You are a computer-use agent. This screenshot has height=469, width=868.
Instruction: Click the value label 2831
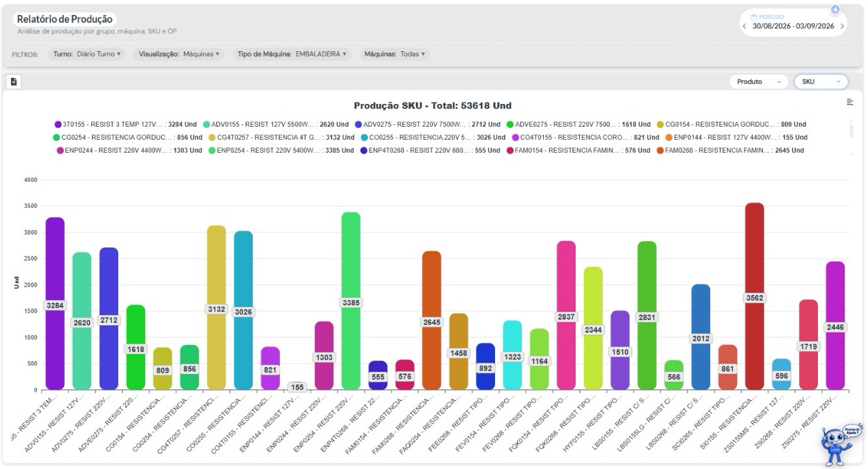[647, 317]
